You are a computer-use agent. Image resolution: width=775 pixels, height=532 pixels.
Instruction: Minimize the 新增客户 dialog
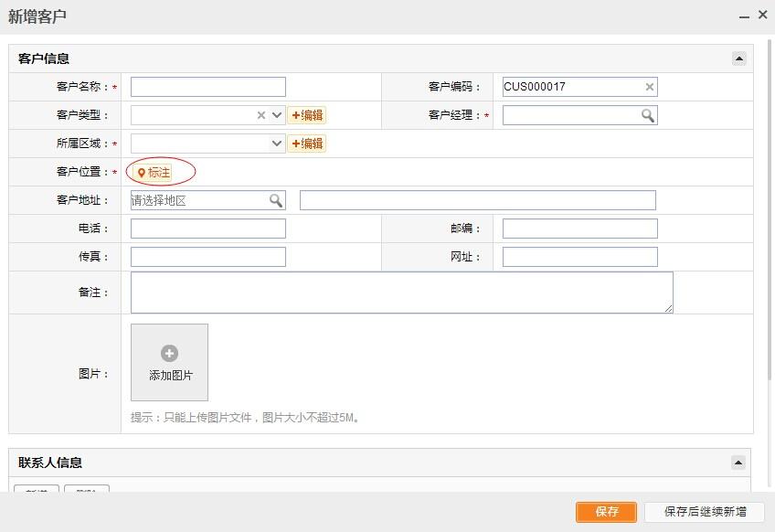741,16
